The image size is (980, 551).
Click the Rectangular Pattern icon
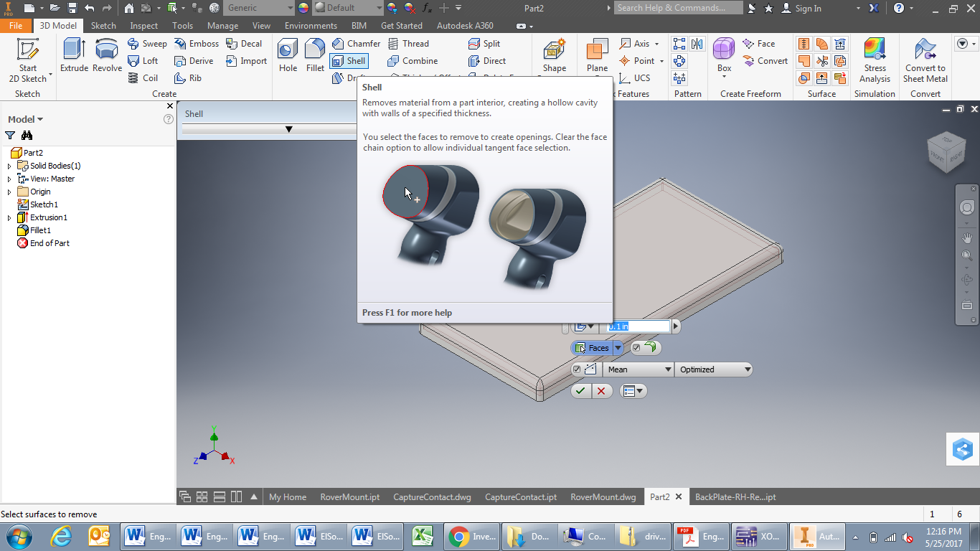679,44
